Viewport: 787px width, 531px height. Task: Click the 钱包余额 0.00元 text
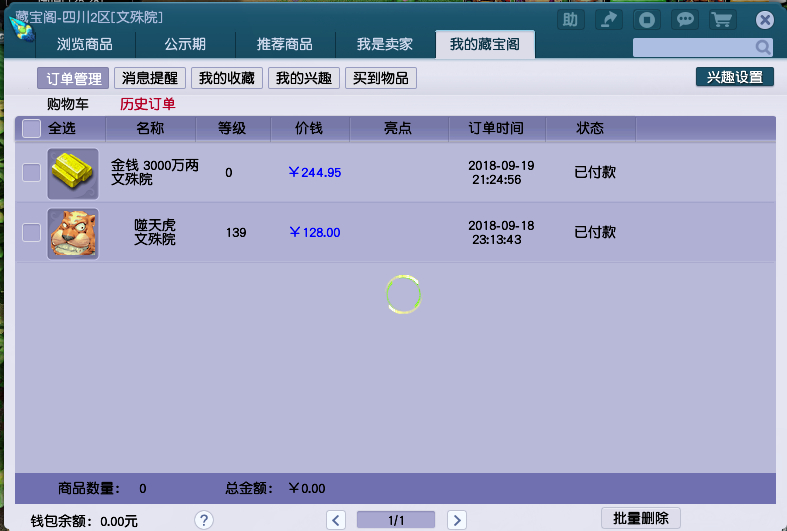click(x=84, y=521)
